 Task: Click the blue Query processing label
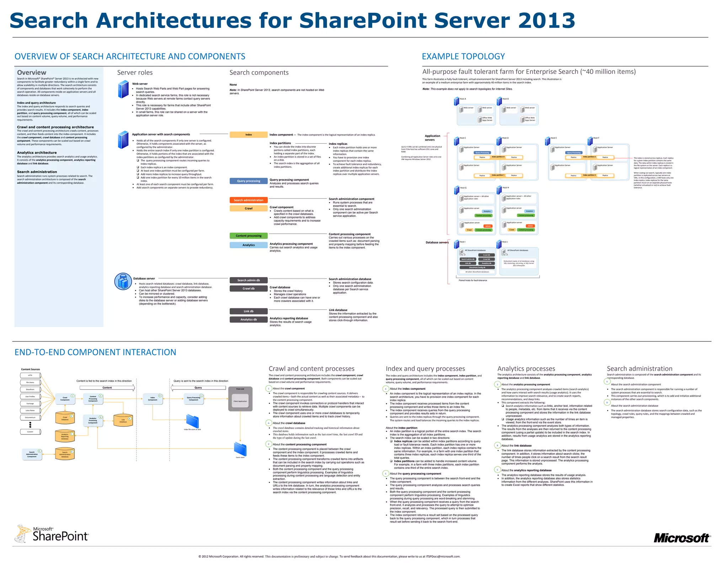(x=248, y=181)
